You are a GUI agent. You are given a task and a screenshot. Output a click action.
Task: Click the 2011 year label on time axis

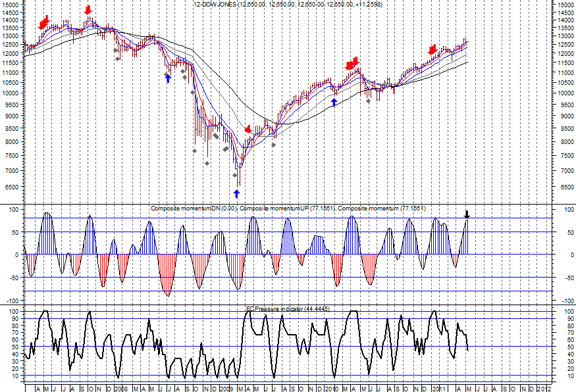click(438, 389)
